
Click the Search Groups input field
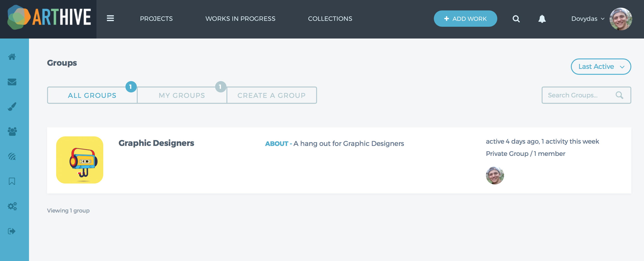point(586,95)
